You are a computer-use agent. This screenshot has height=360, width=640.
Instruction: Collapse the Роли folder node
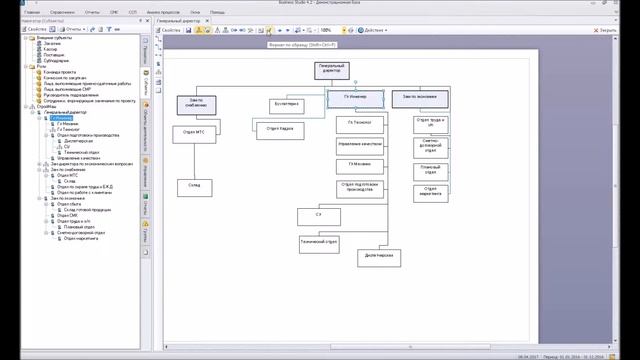pyautogui.click(x=26, y=66)
